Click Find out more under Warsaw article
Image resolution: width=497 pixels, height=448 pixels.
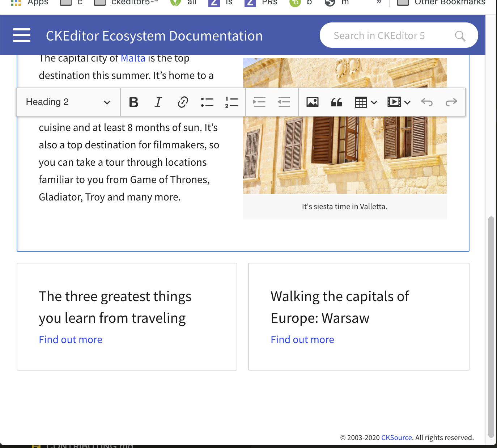pos(302,339)
